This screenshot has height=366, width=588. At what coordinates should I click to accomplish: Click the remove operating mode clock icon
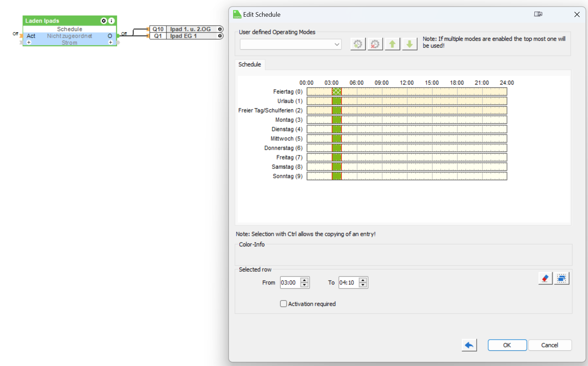pos(375,44)
